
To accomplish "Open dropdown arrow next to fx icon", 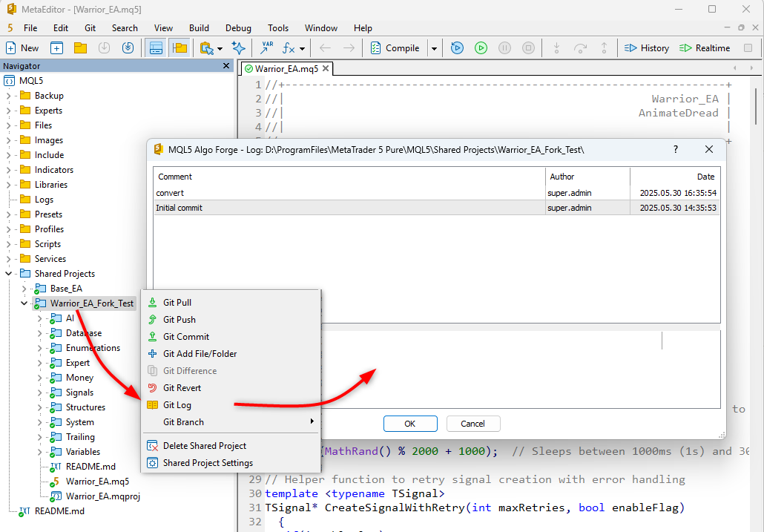I will 302,48.
